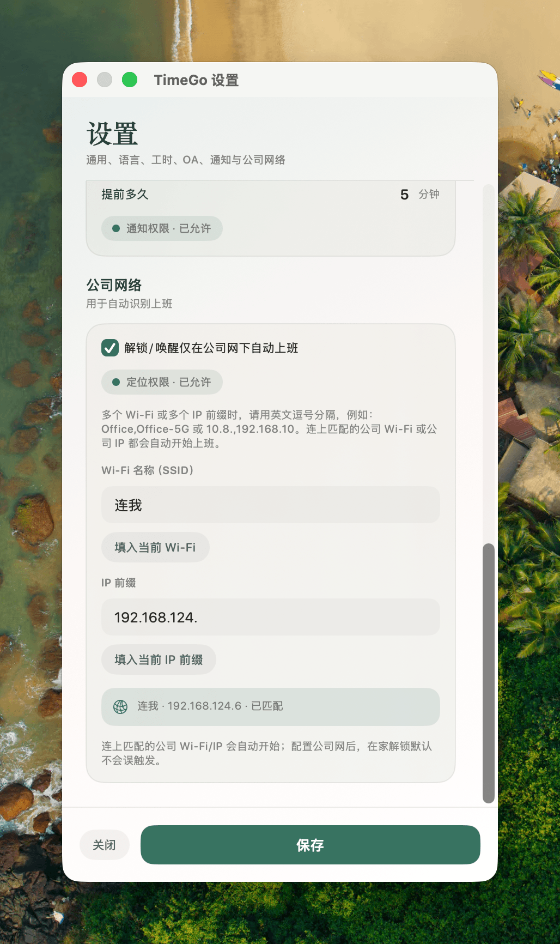Focus the Wi-Fi 名称 SSID field
The height and width of the screenshot is (944, 560).
coord(270,505)
